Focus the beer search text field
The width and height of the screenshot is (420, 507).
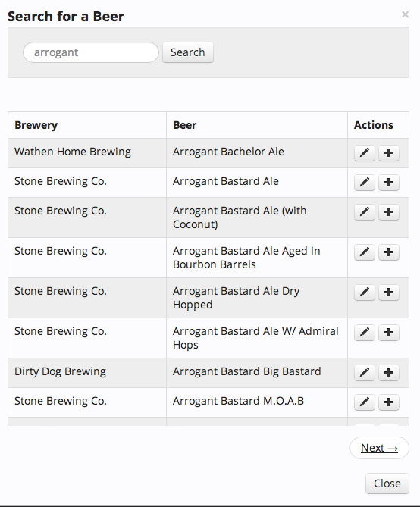click(91, 52)
